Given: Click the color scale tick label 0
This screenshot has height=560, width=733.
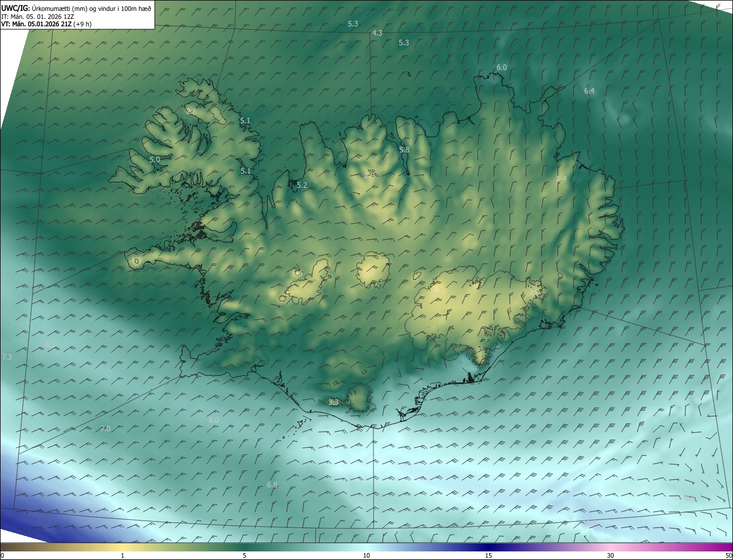Looking at the screenshot, I should tap(2, 555).
